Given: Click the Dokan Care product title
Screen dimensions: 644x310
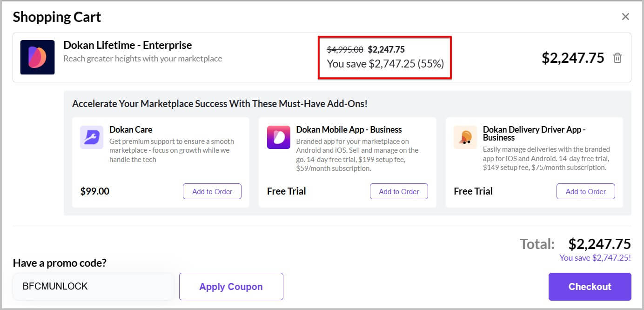Looking at the screenshot, I should coord(131,130).
